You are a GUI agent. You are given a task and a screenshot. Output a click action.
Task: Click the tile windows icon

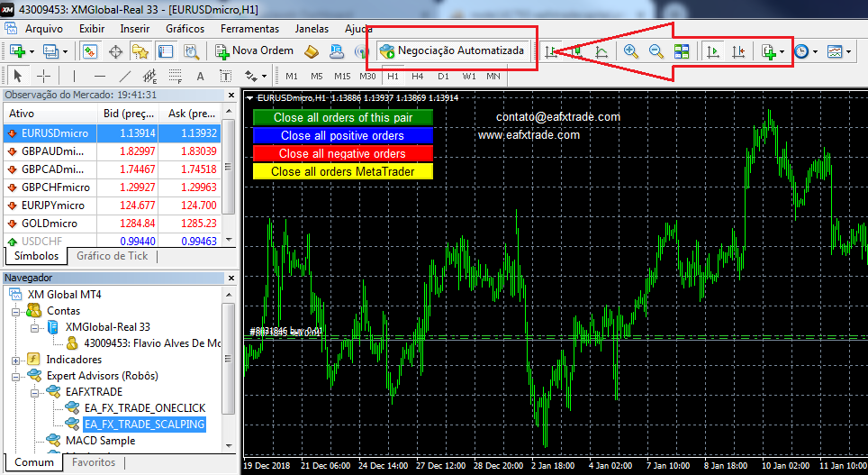click(x=682, y=51)
